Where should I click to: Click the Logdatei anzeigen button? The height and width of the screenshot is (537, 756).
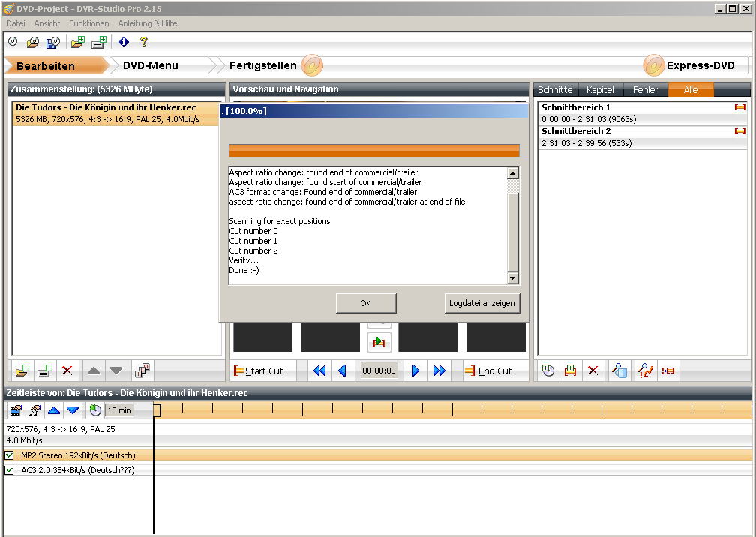[x=481, y=303]
